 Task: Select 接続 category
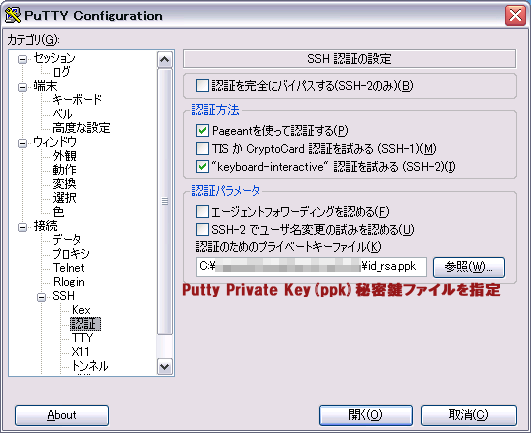pyautogui.click(x=45, y=226)
